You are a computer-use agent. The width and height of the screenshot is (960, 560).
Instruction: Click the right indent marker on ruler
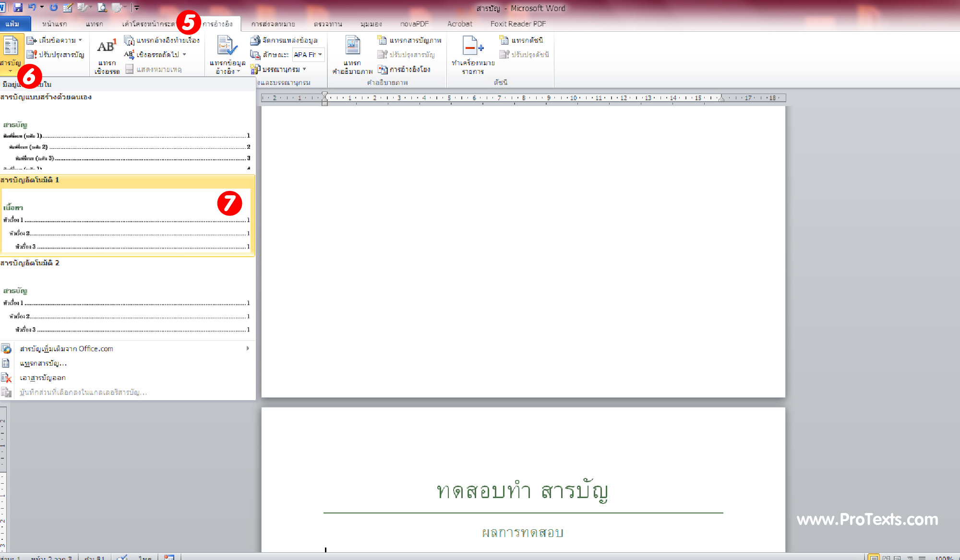point(721,99)
